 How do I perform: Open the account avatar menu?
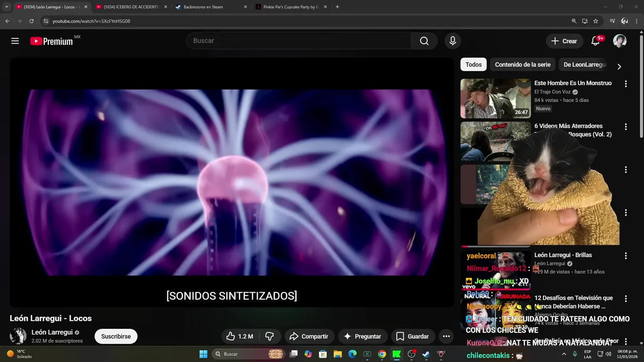[x=620, y=41]
